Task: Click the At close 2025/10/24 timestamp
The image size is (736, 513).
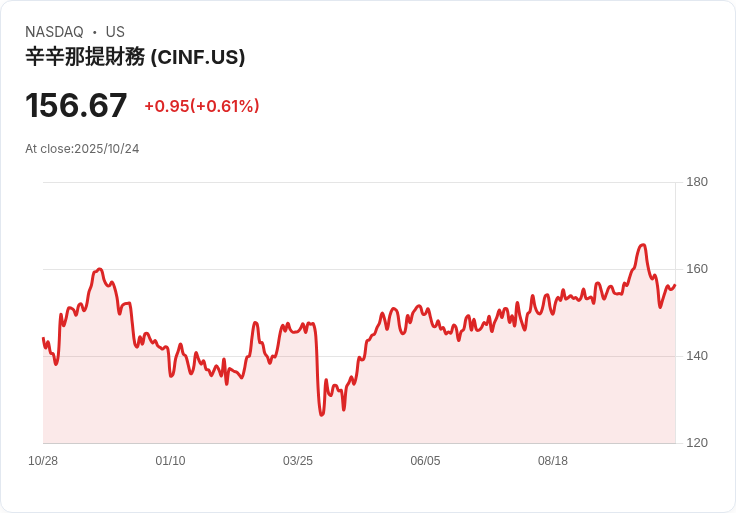Action: [82, 149]
